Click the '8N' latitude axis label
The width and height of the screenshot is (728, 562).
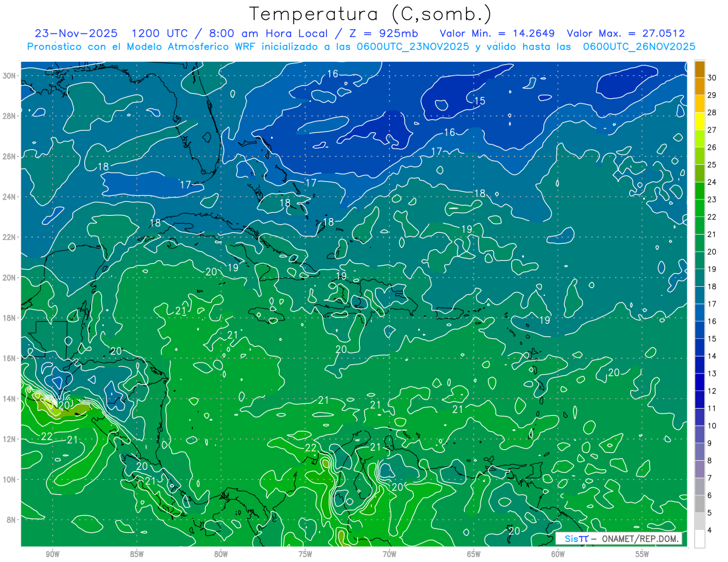click(x=12, y=520)
